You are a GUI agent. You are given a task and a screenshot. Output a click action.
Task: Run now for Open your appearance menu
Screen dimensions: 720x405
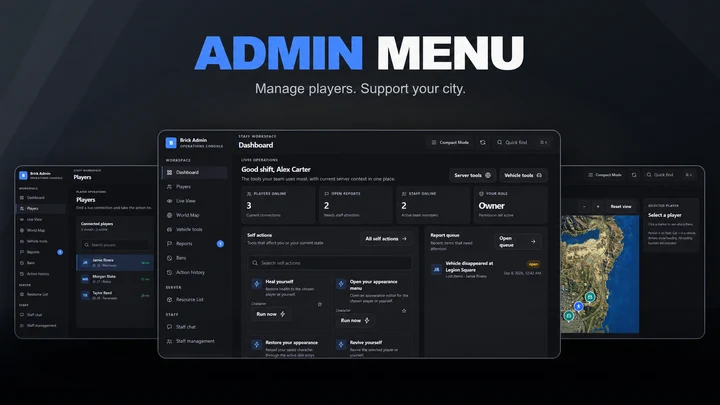355,321
